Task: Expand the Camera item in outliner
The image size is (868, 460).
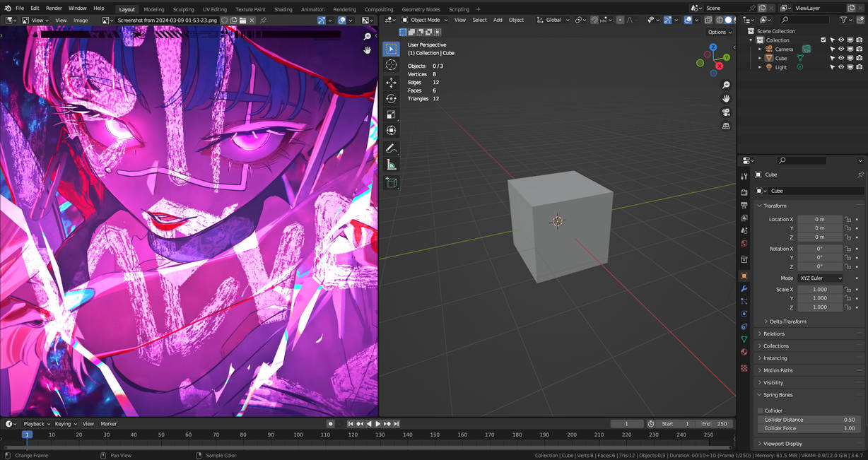Action: point(761,49)
